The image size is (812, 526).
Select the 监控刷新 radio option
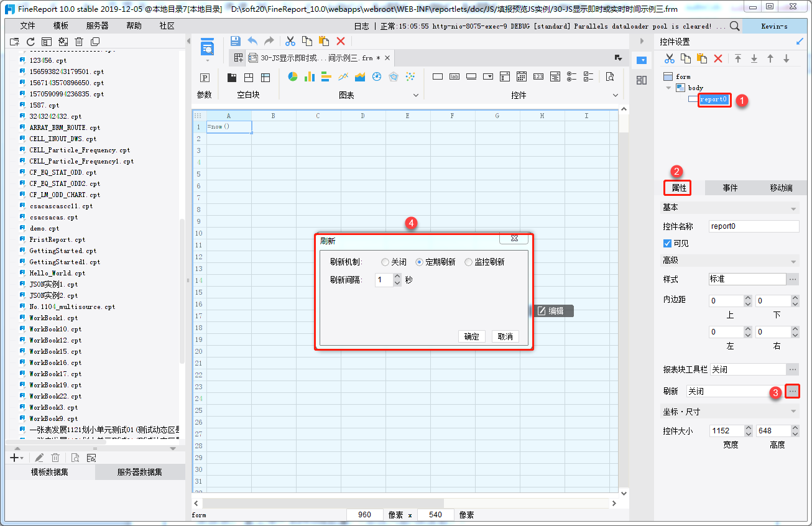click(x=469, y=262)
